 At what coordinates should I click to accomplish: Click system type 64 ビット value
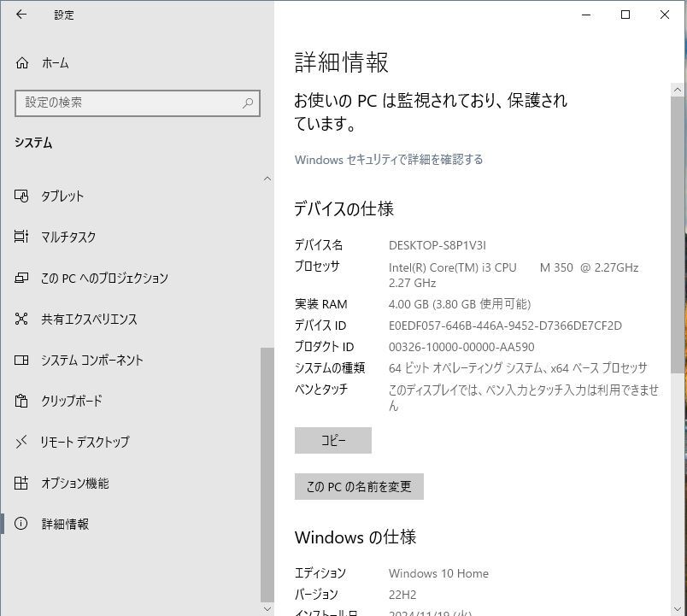pyautogui.click(x=518, y=368)
